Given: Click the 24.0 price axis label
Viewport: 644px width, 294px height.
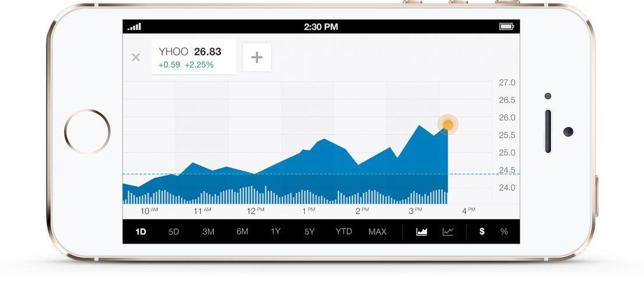Looking at the screenshot, I should (x=507, y=188).
